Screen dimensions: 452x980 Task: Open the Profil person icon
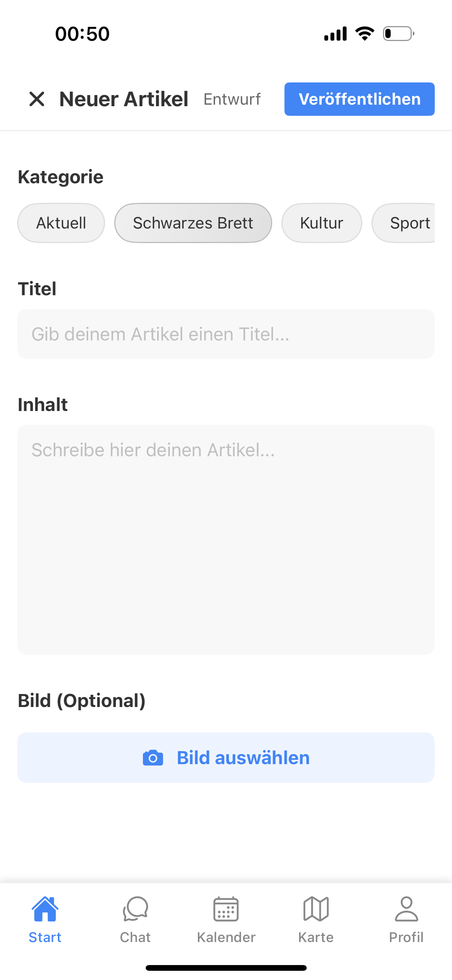pos(406,909)
